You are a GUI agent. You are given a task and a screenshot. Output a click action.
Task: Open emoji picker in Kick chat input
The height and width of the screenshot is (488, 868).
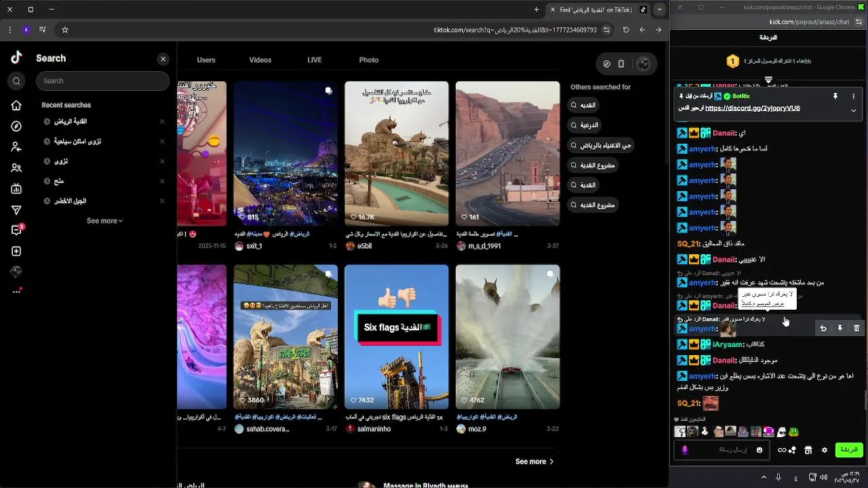coord(759,450)
